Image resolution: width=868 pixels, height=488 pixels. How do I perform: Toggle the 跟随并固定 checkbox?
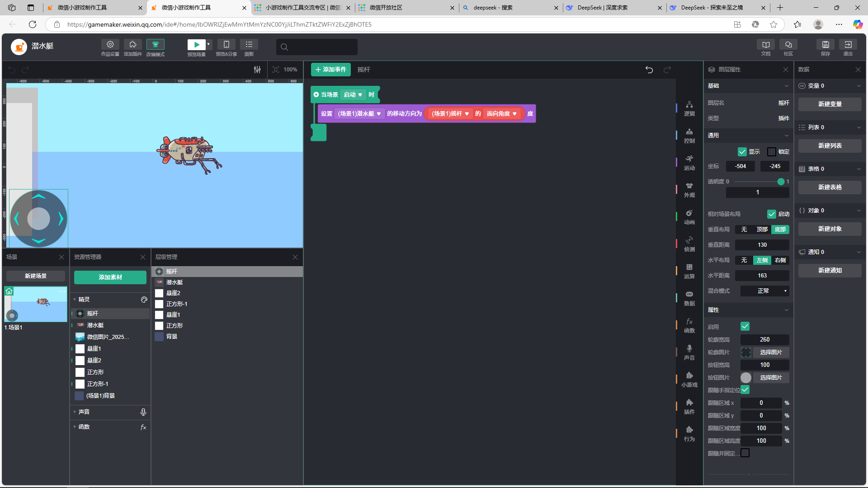point(745,453)
